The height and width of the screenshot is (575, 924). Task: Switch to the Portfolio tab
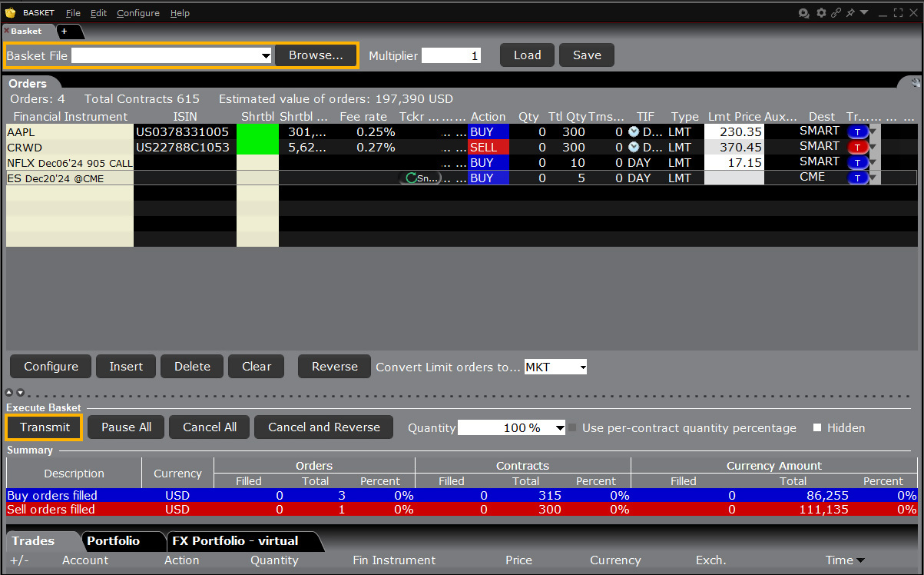click(x=113, y=541)
